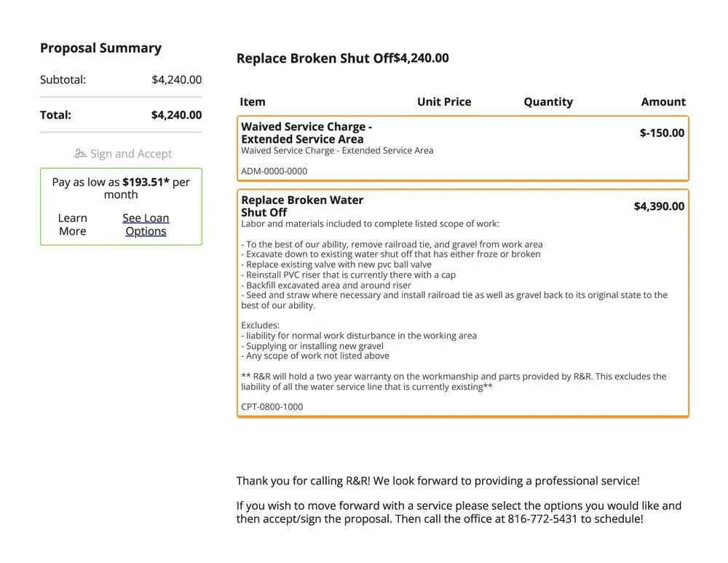Image resolution: width=728 pixels, height=563 pixels.
Task: Click the $4,390.00 line item amount
Action: (x=659, y=206)
